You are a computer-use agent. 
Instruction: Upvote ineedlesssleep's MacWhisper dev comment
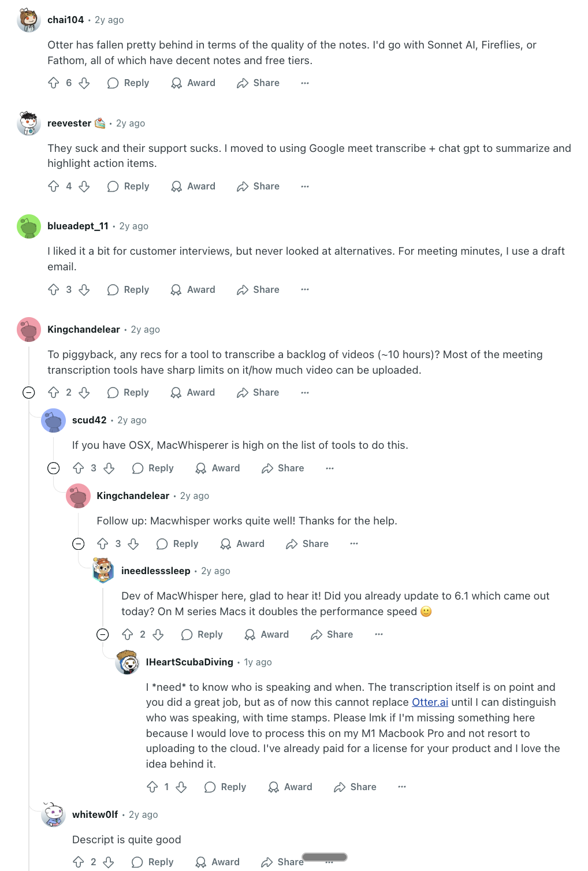click(128, 634)
